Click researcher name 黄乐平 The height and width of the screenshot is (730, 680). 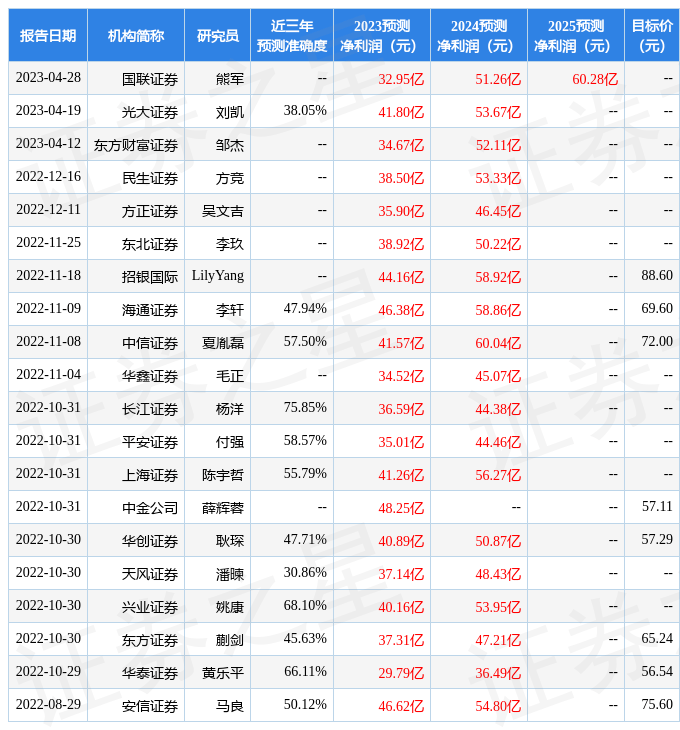point(223,673)
